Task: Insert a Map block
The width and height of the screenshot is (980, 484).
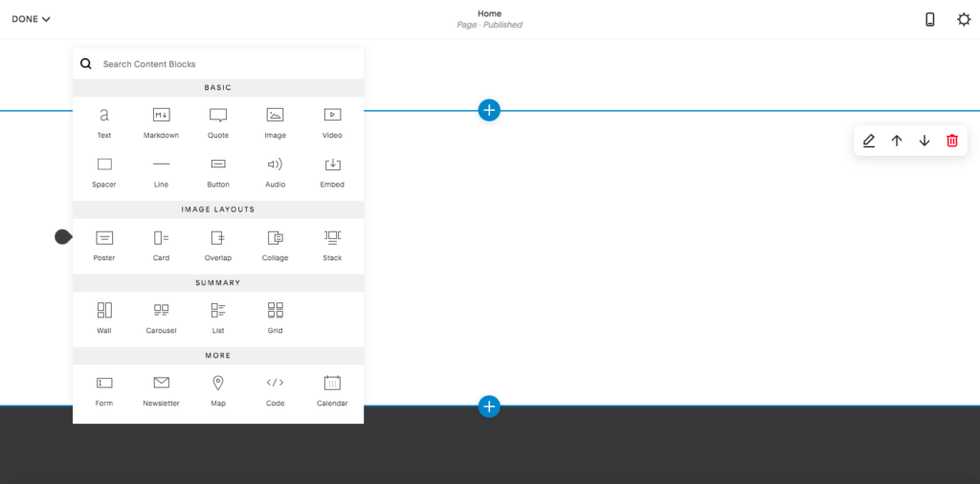Action: tap(218, 389)
